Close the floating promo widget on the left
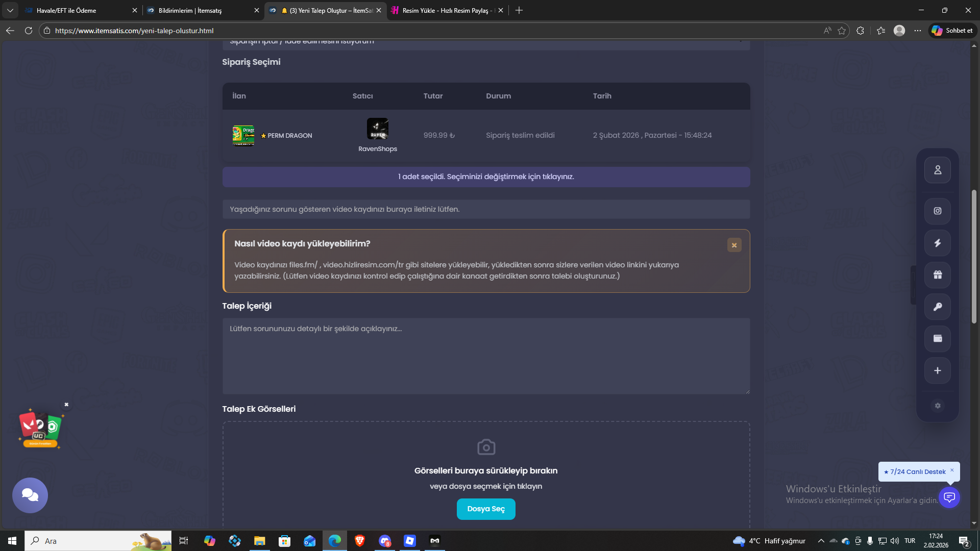Image resolution: width=980 pixels, height=551 pixels. (66, 405)
